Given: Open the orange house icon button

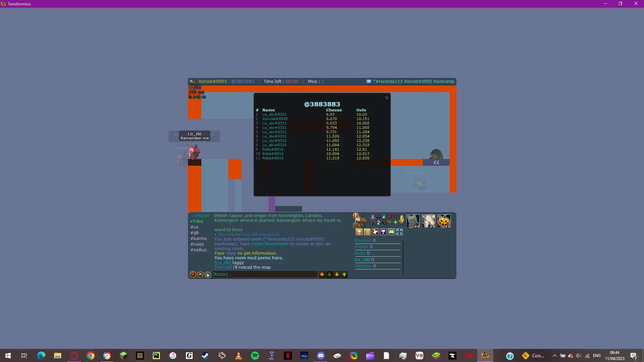Looking at the screenshot, I should pyautogui.click(x=359, y=232).
